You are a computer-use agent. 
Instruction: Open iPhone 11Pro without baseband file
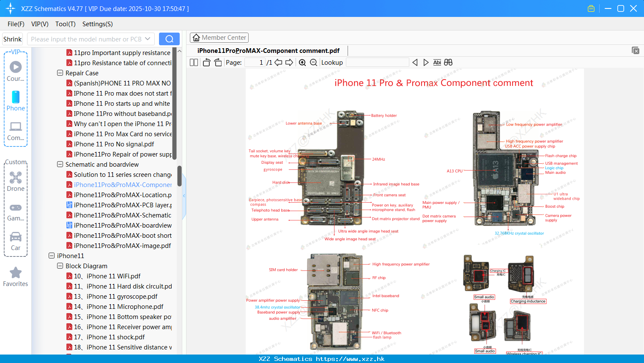point(119,113)
